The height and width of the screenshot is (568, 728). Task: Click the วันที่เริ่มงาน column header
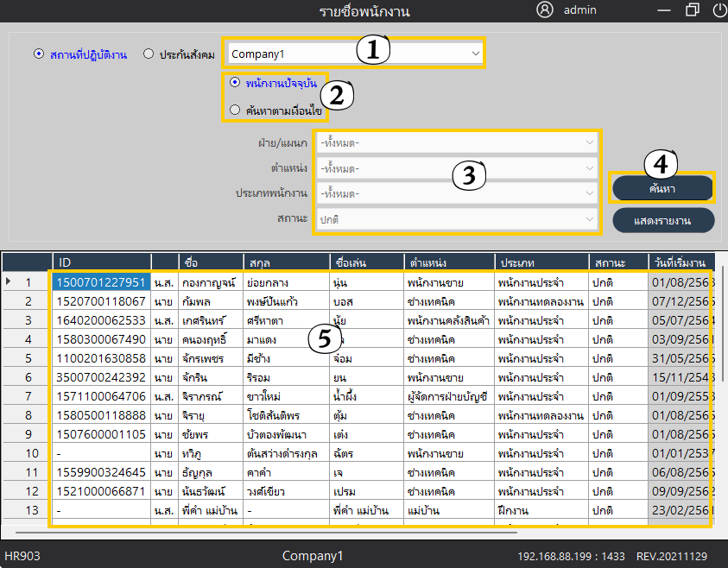coord(681,262)
